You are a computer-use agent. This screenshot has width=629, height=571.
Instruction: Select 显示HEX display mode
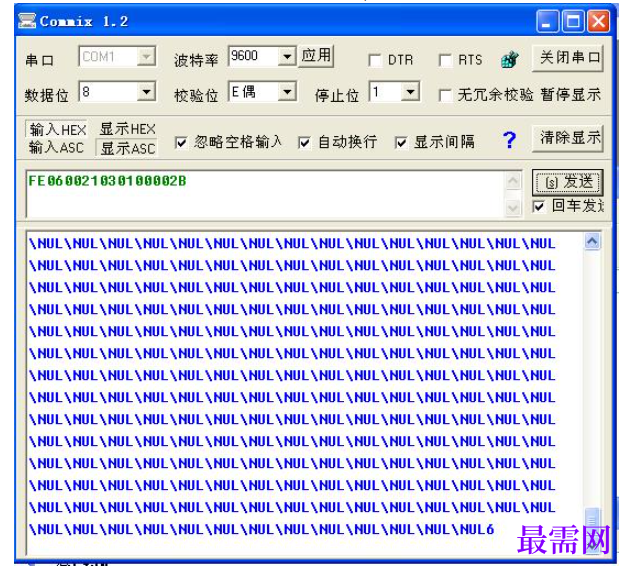[x=127, y=129]
